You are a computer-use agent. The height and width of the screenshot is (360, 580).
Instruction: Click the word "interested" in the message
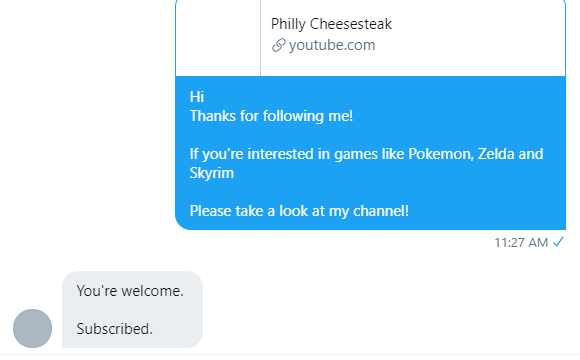[280, 154]
